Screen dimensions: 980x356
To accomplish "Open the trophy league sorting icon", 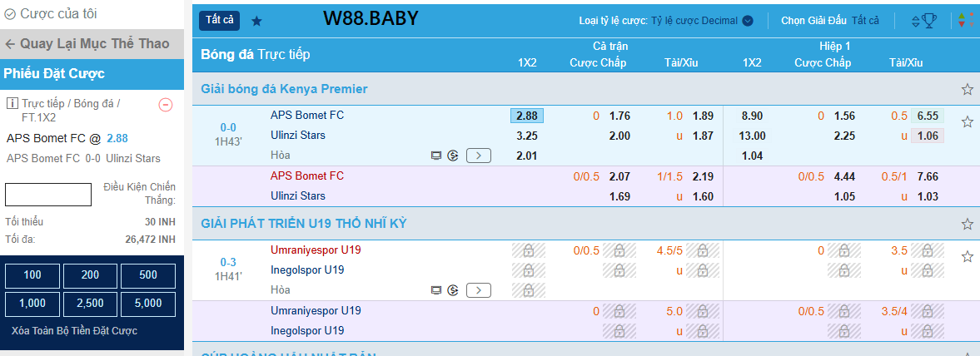I will click(x=923, y=21).
